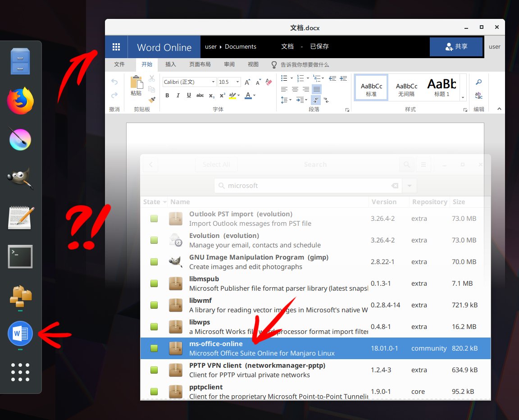Click the Multilevel list icon
The width and height of the screenshot is (519, 420).
click(317, 78)
